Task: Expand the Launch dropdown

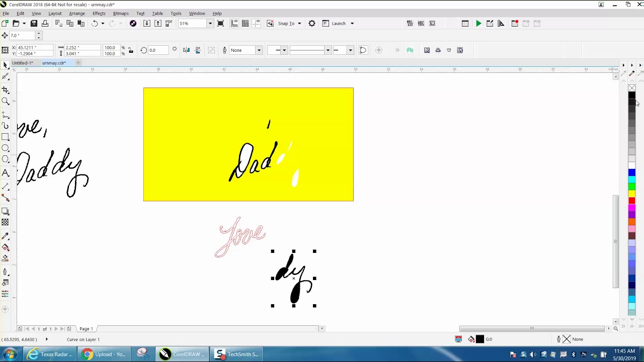Action: 352,23
